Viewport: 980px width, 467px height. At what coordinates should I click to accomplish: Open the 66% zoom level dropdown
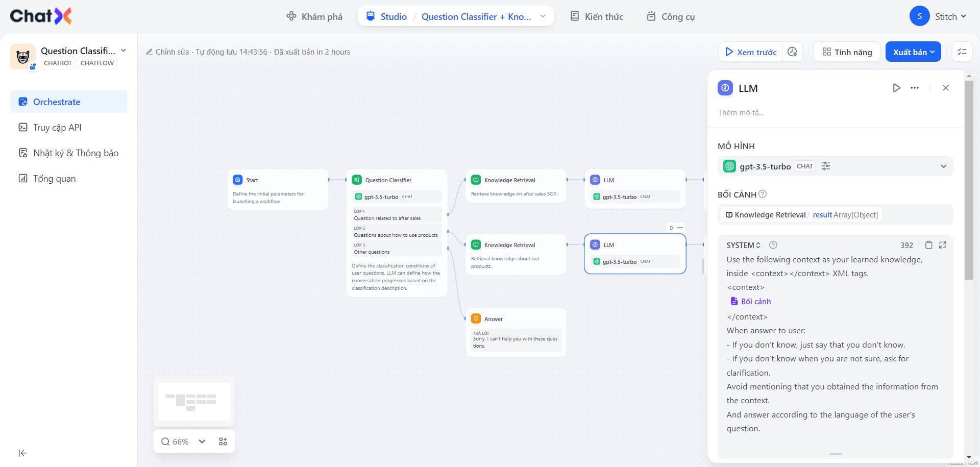pos(202,441)
